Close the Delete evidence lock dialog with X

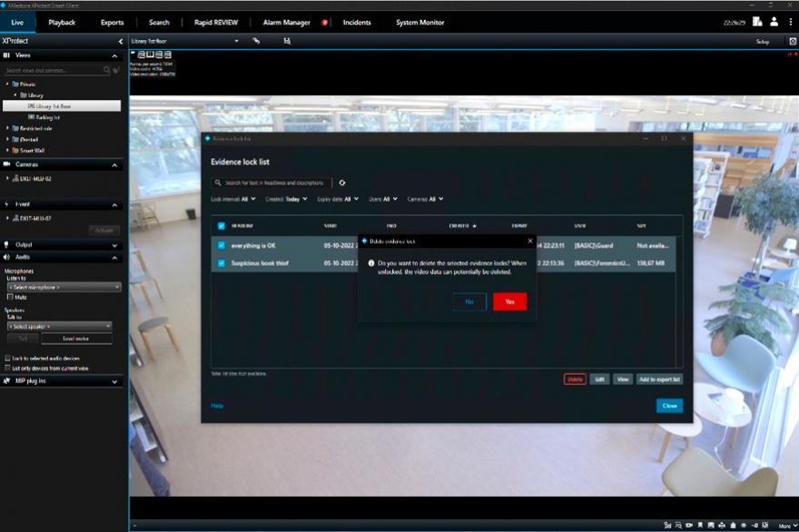point(530,241)
